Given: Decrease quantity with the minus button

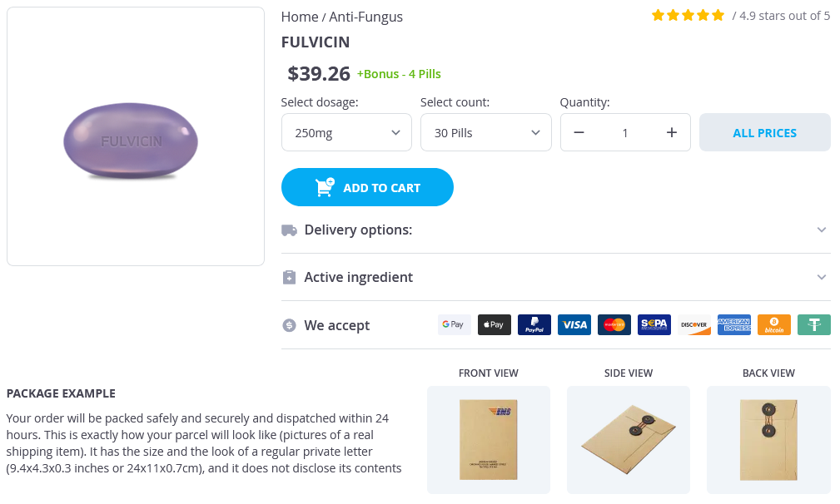Looking at the screenshot, I should coord(579,133).
